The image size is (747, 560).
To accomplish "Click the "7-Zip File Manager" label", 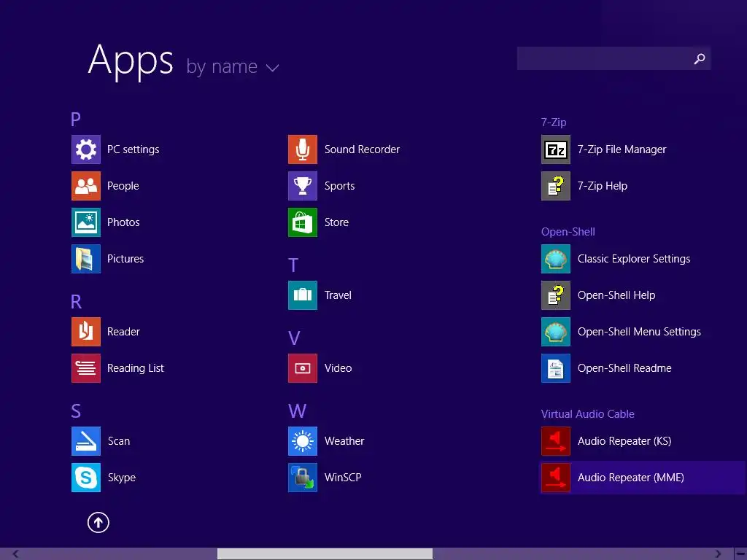I will tap(622, 149).
